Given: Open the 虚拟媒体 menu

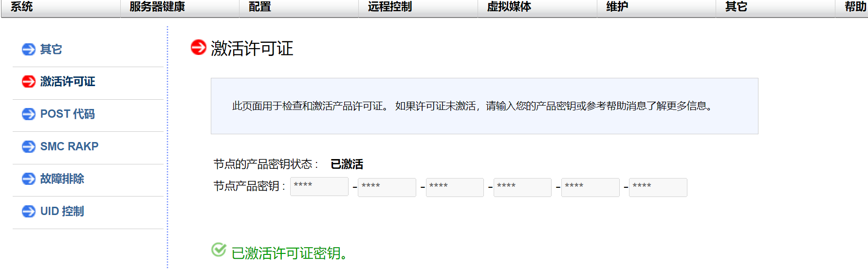Looking at the screenshot, I should (x=509, y=7).
